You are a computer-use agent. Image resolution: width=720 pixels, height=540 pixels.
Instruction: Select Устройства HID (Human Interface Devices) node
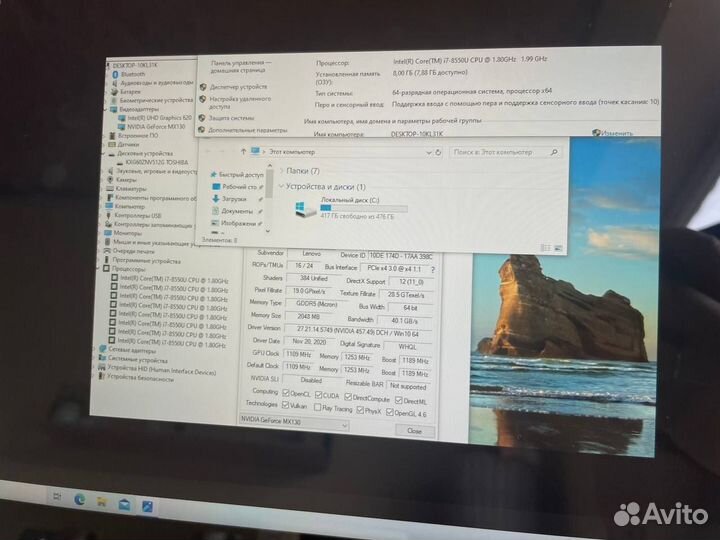(x=161, y=370)
